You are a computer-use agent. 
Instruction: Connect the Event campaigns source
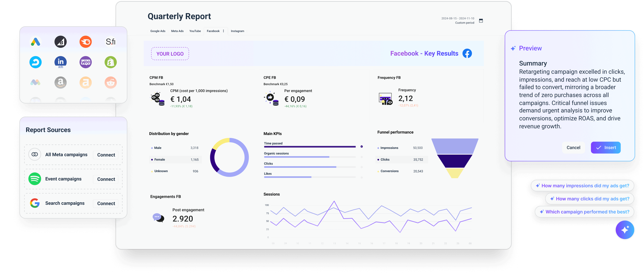pyautogui.click(x=105, y=179)
